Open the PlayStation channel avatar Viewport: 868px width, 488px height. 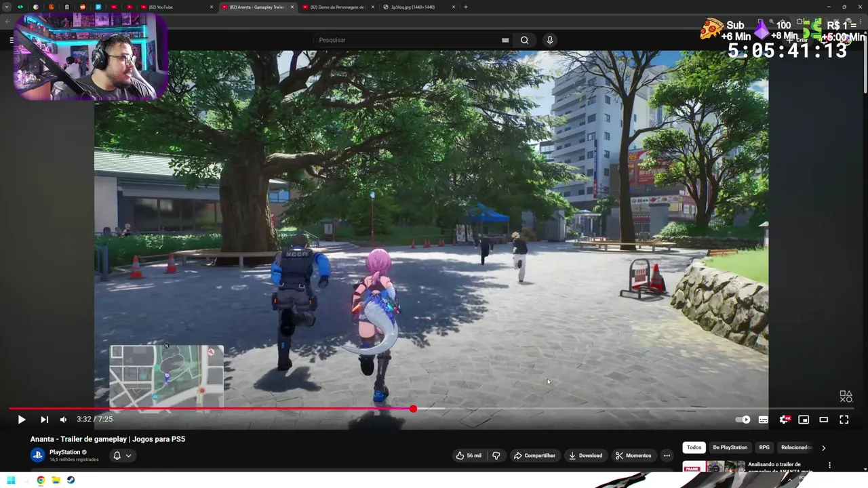click(37, 455)
